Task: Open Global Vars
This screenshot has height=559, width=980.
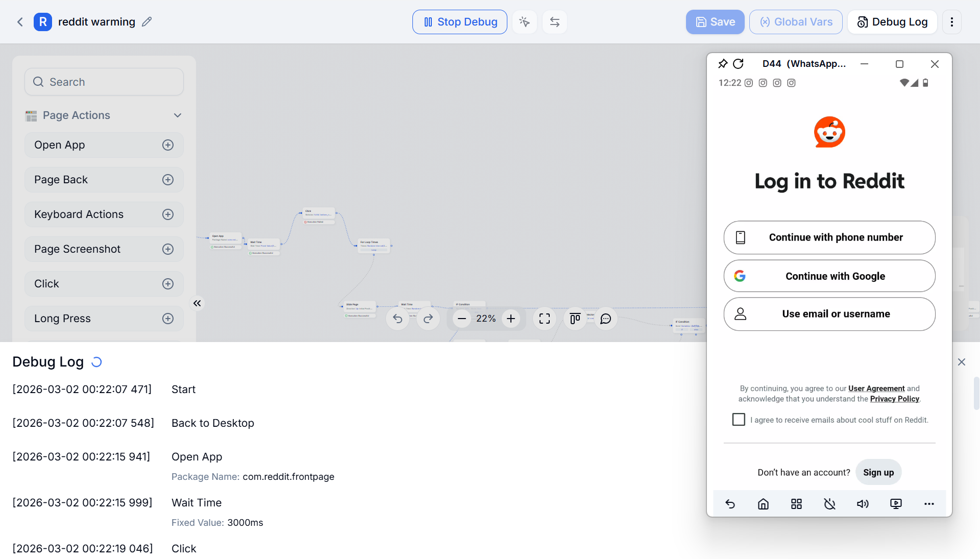Action: click(x=796, y=22)
